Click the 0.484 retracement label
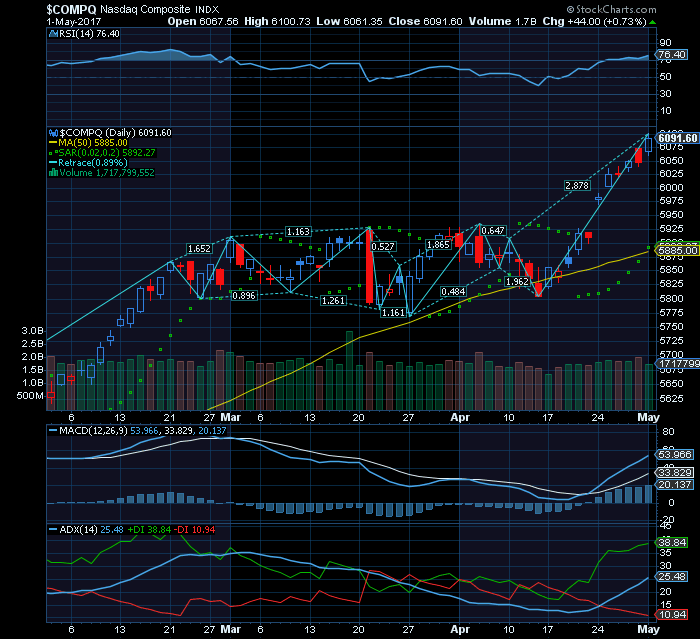700x639 pixels. [453, 292]
